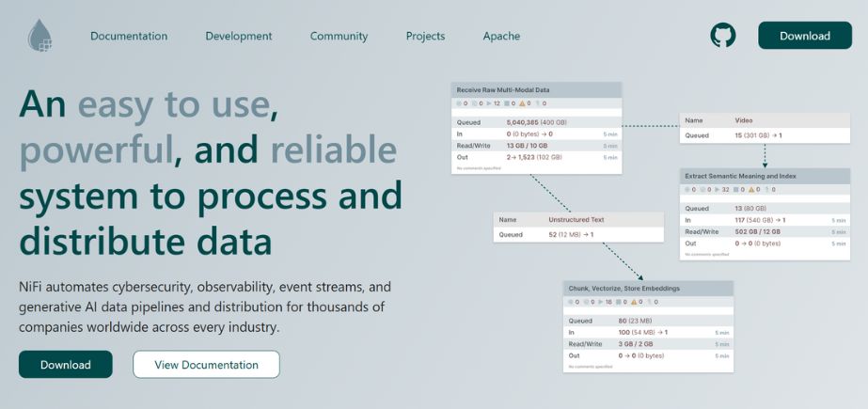Viewport: 868px width, 409px height.
Task: Click the word 'reliable' in the headline
Action: (x=334, y=149)
